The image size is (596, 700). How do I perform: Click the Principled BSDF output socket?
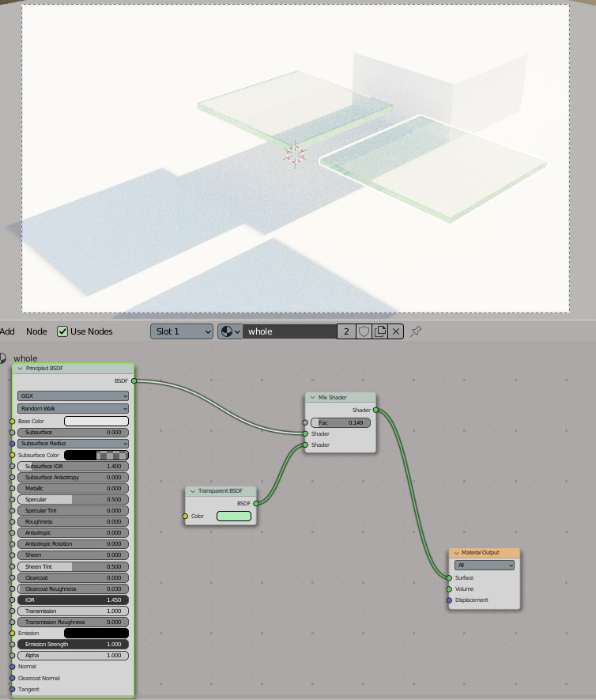(134, 380)
